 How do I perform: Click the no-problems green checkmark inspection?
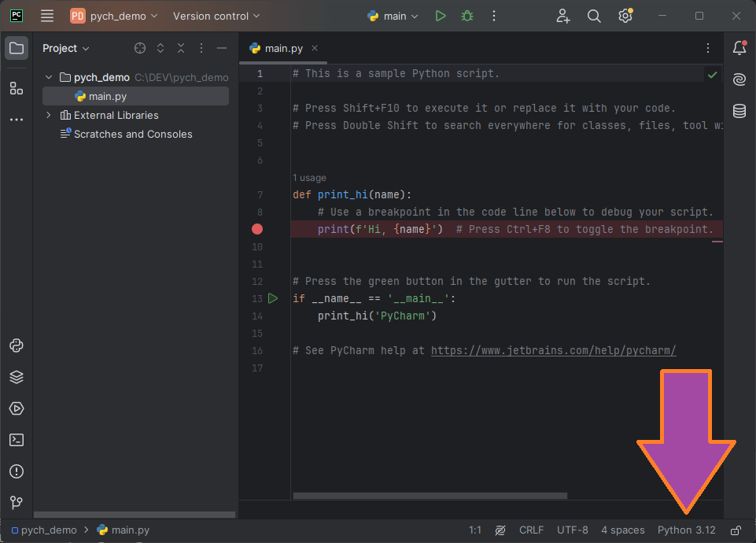(x=713, y=75)
